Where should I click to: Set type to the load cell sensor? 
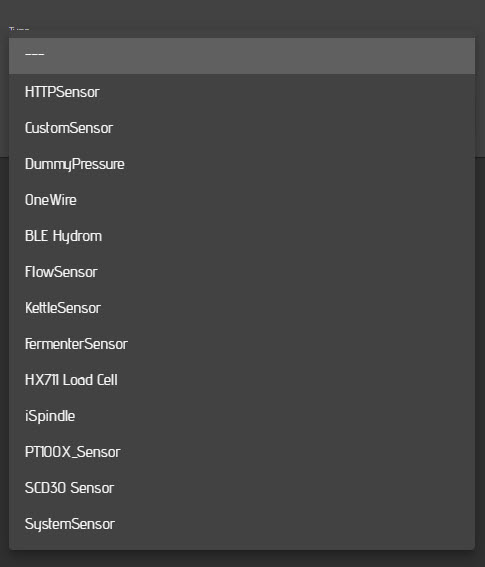click(242, 380)
